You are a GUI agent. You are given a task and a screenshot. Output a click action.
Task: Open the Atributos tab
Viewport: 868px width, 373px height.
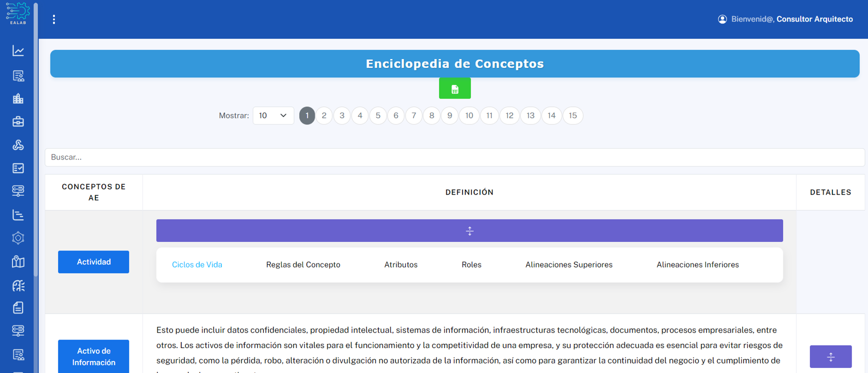[401, 264]
